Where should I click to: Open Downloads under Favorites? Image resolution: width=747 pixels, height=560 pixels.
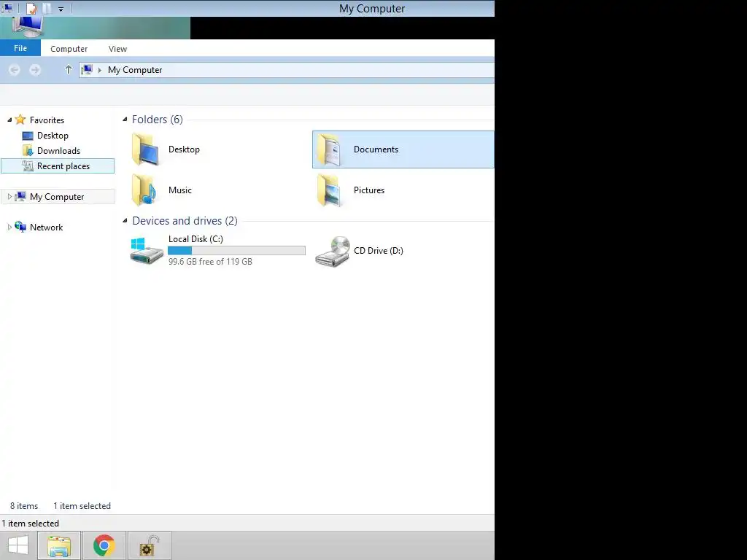pos(58,150)
